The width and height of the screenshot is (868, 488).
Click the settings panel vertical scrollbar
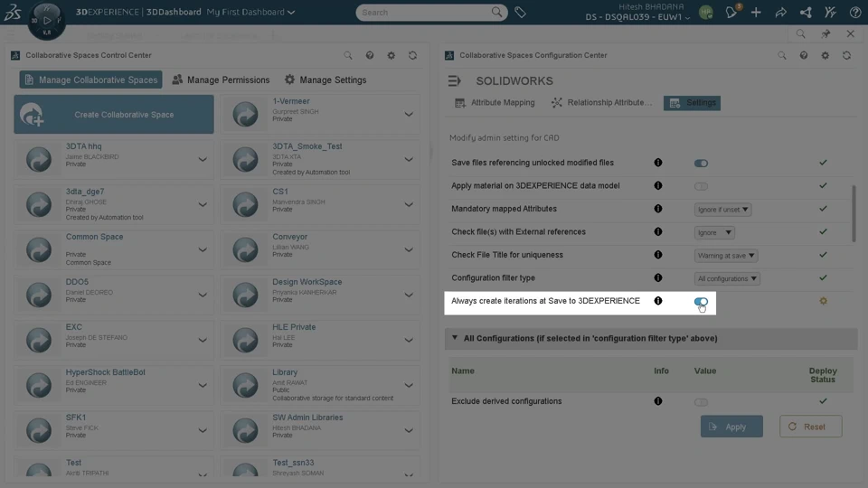[x=854, y=213]
